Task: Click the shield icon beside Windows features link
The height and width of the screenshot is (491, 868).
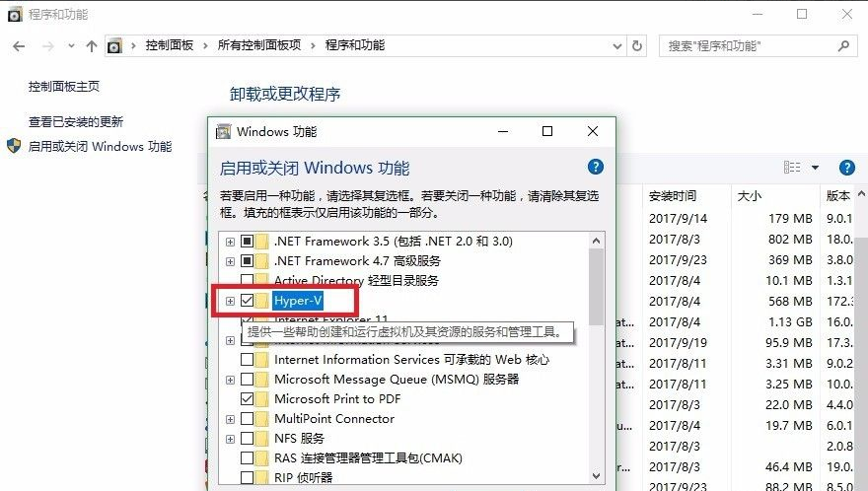Action: 14,146
